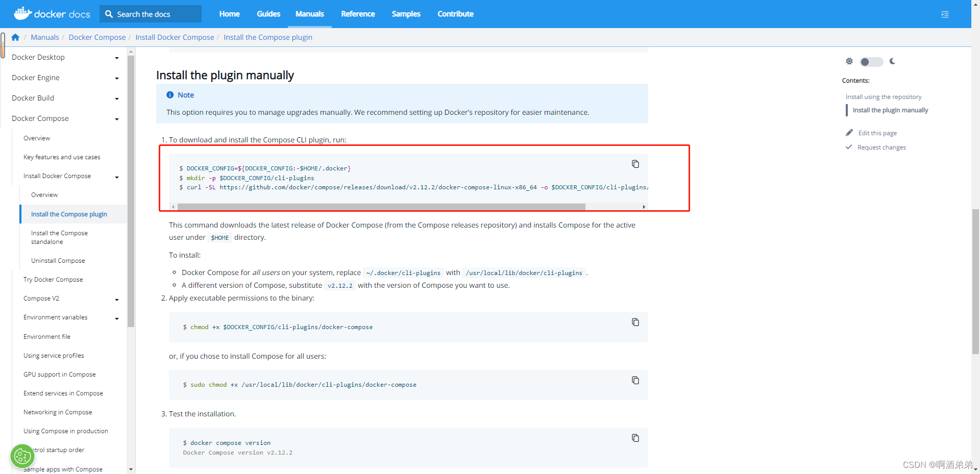980x474 pixels.
Task: Click the Edit this page link
Action: coord(877,133)
